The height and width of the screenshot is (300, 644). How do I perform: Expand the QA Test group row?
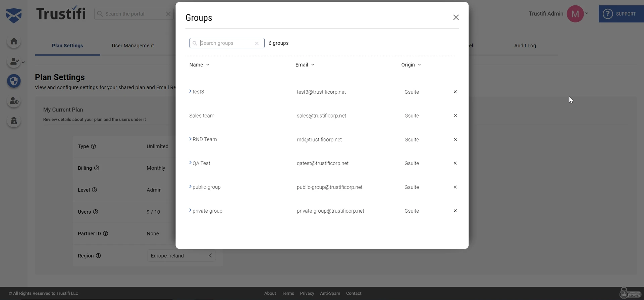pyautogui.click(x=190, y=163)
